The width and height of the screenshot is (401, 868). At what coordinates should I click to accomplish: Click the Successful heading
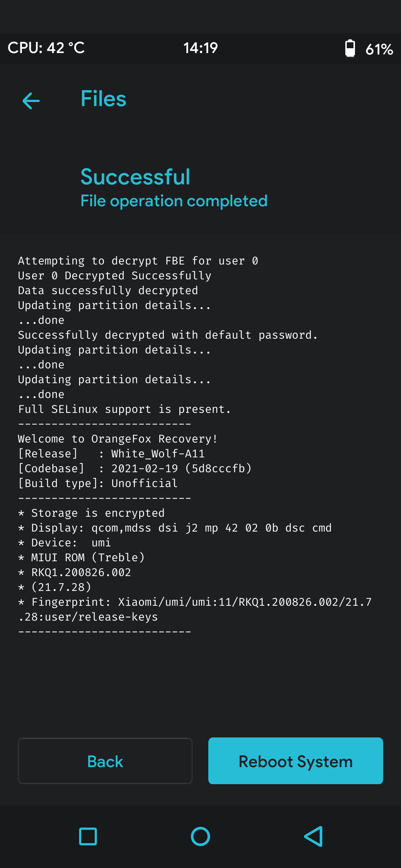click(135, 177)
